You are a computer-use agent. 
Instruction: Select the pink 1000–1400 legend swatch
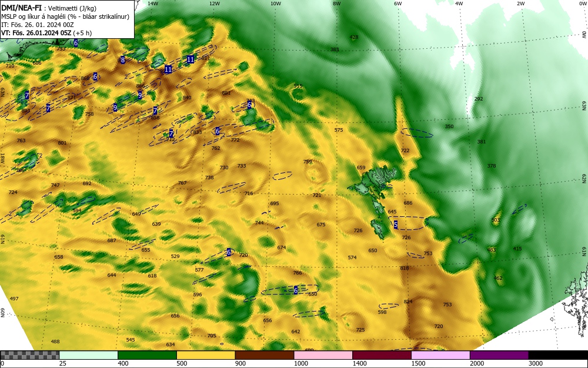[323, 355]
